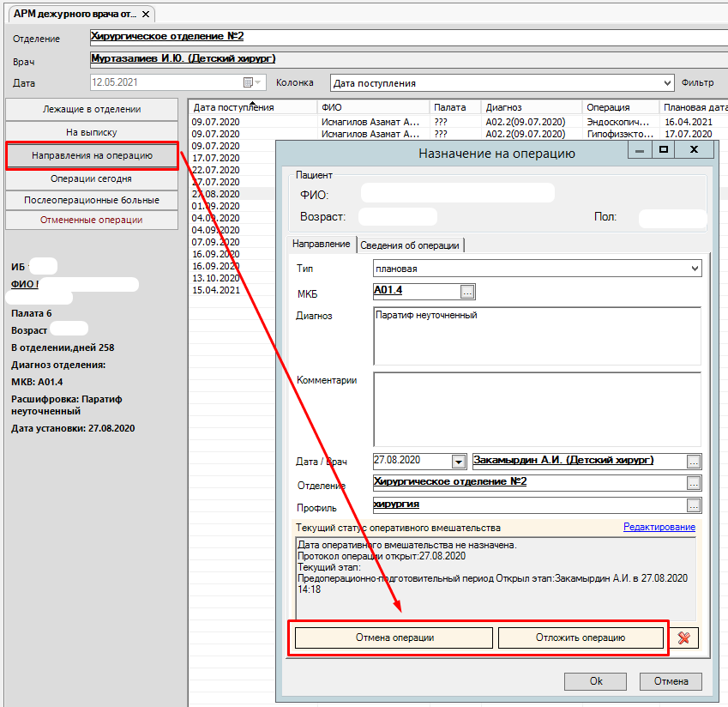Click the operation status text box
Viewport: 728px width, 707px height.
click(496, 578)
